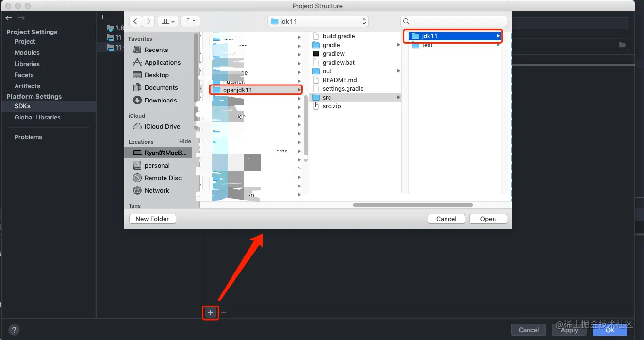644x340 pixels.
Task: Click the first column's vertical scrollbar
Action: click(x=306, y=128)
